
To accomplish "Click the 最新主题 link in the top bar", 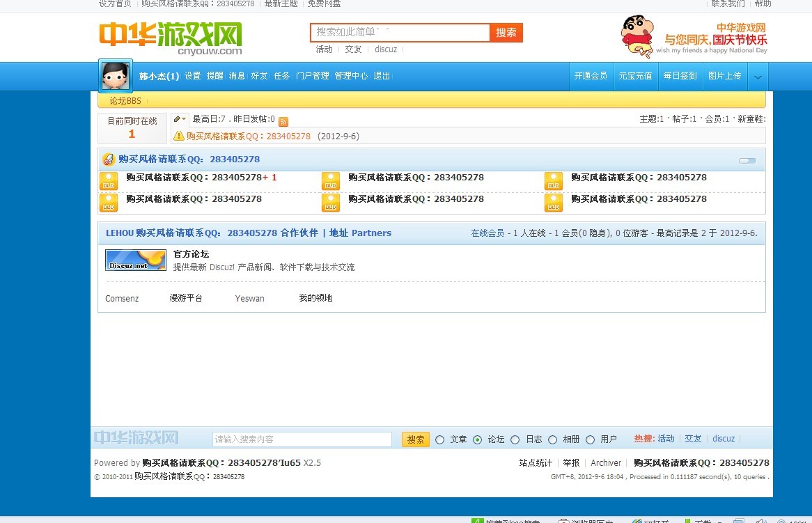I will pyautogui.click(x=281, y=3).
